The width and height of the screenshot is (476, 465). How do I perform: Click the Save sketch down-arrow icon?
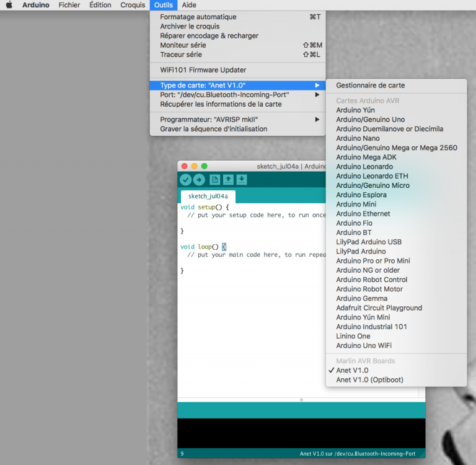pyautogui.click(x=242, y=180)
